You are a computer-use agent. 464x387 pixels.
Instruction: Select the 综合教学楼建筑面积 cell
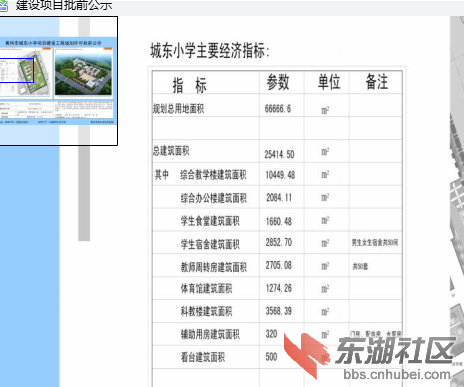213,175
